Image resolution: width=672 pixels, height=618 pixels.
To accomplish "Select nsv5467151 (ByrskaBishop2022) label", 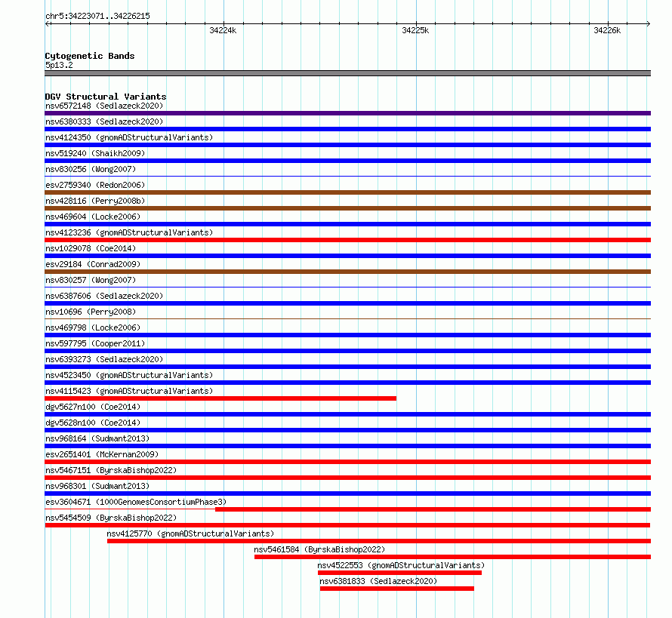I will click(x=111, y=470).
